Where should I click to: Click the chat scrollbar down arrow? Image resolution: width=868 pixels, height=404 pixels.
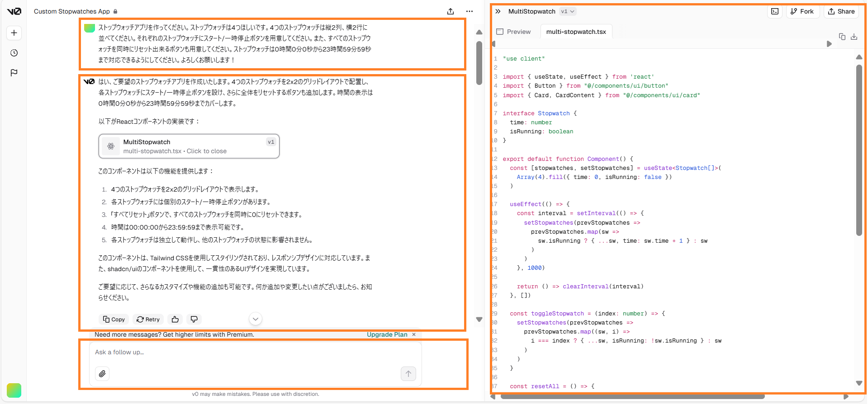coord(479,319)
